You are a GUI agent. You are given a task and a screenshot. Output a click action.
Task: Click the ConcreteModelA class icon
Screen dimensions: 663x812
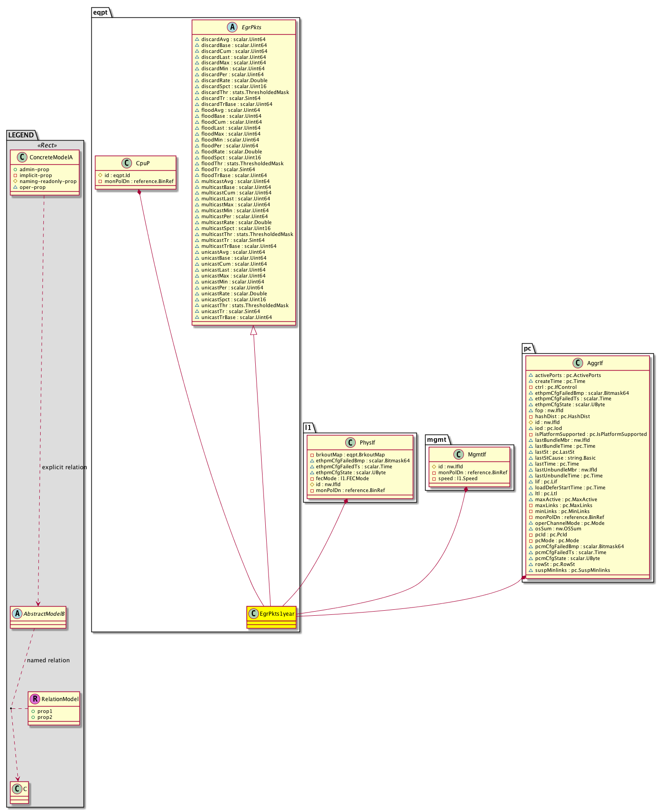(22, 157)
